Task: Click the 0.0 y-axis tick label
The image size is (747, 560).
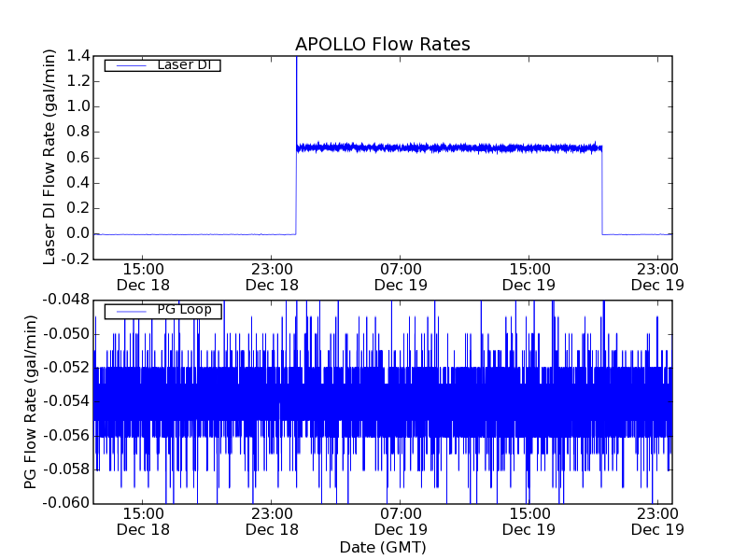Action: 78,233
